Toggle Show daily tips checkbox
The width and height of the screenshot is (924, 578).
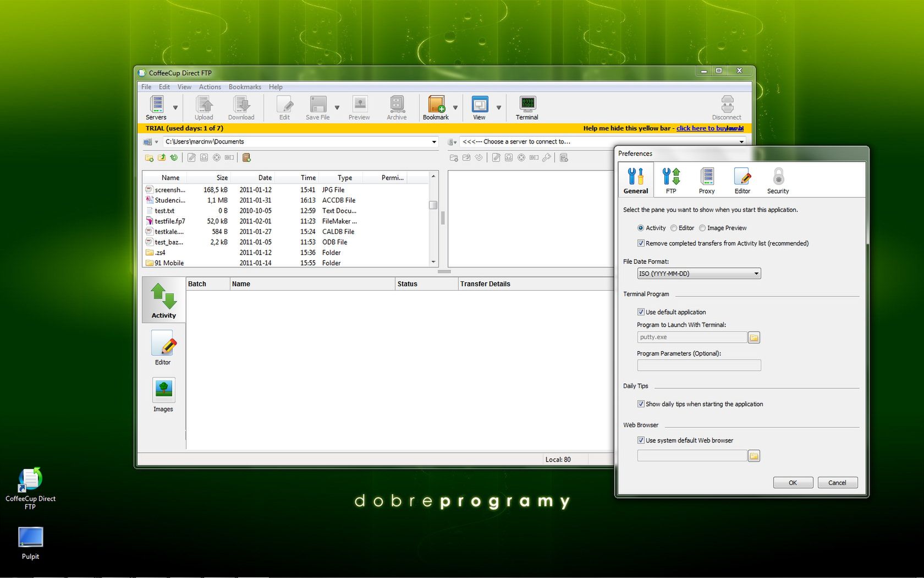(641, 404)
